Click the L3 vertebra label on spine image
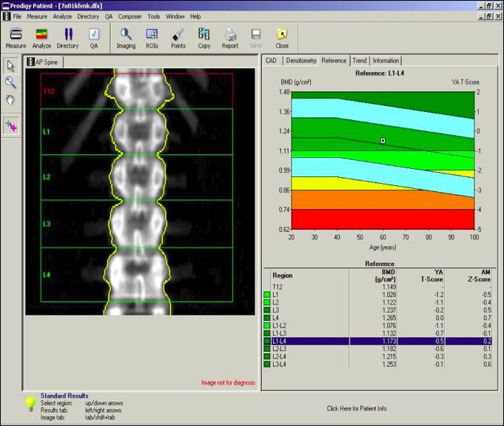This screenshot has width=504, height=426. tap(47, 224)
